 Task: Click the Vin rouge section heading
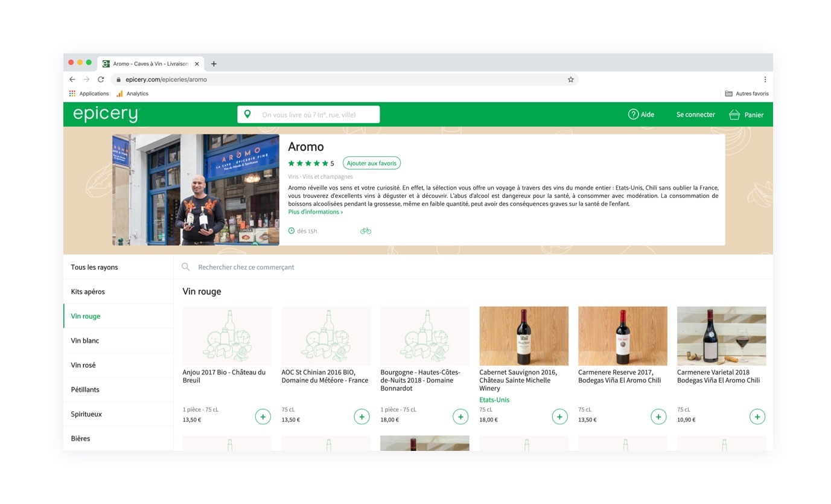pos(202,291)
